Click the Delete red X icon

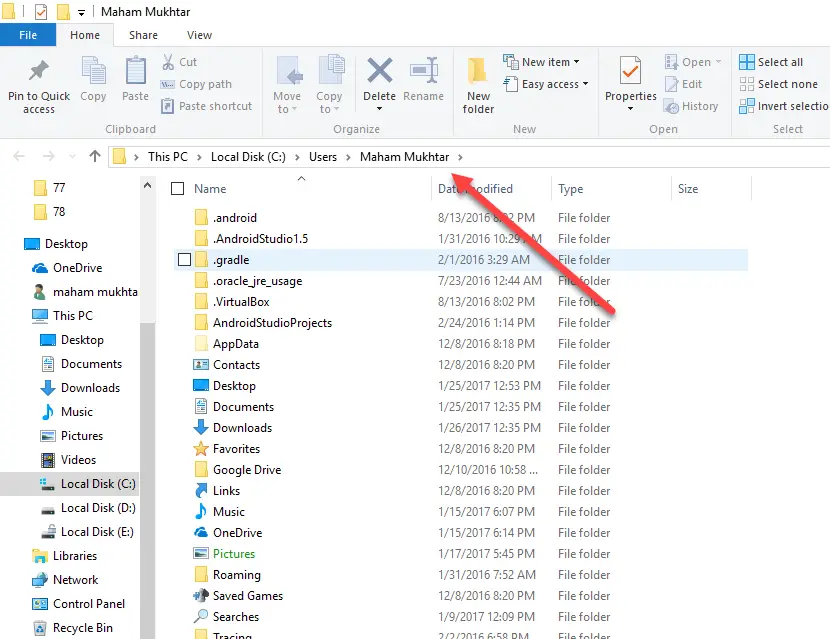[380, 70]
